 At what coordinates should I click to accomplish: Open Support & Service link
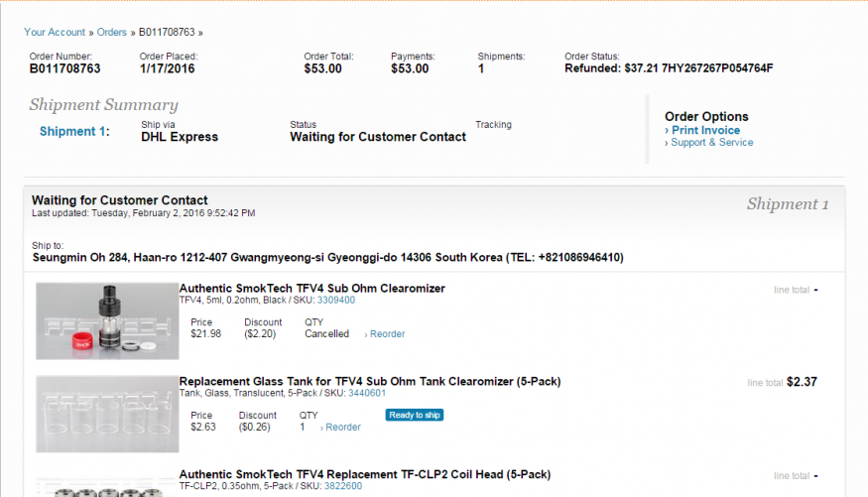pyautogui.click(x=712, y=142)
